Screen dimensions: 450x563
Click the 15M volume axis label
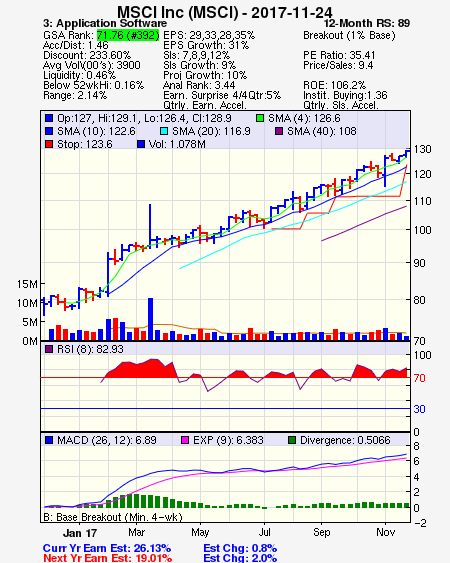pos(27,284)
